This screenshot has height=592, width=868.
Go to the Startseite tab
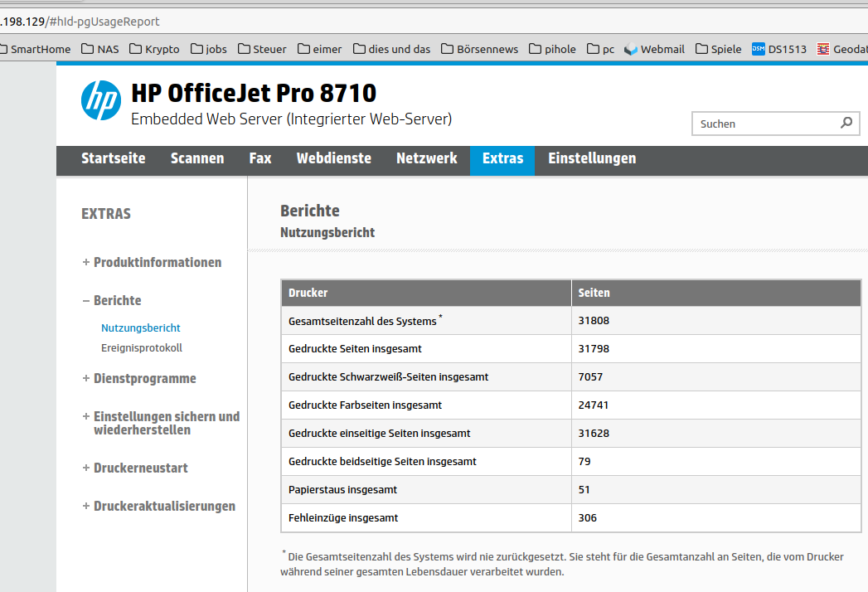tap(114, 158)
